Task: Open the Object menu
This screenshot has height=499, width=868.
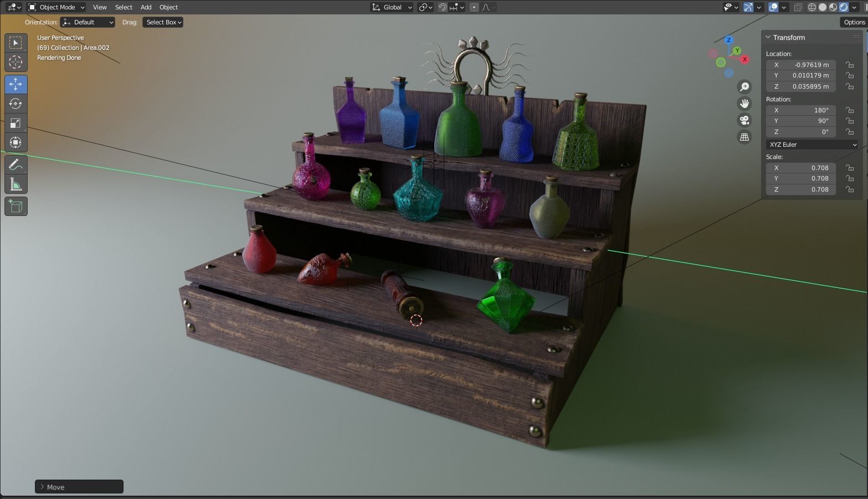Action: 168,7
